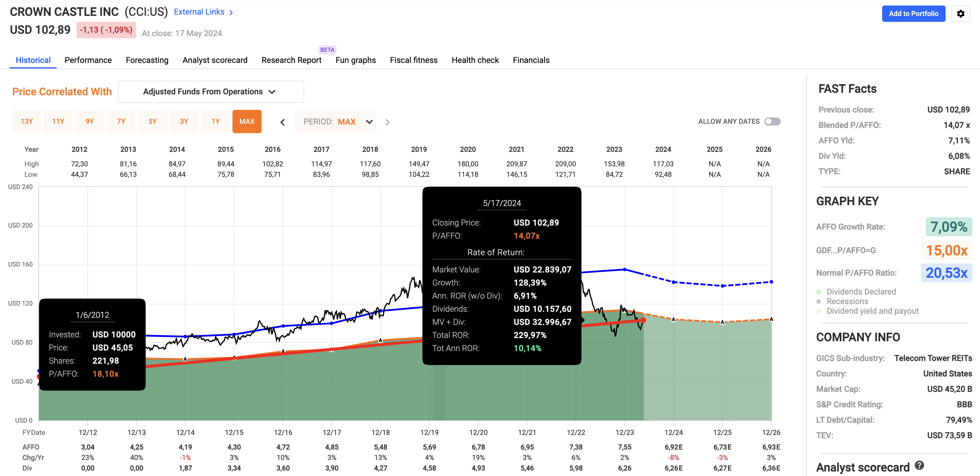
Task: Switch to the Forecasting tab
Action: [147, 60]
